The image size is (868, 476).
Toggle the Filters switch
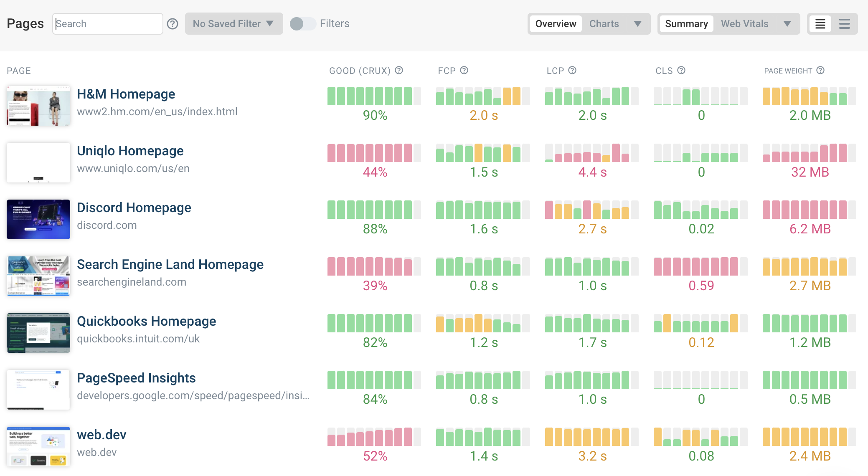point(302,24)
